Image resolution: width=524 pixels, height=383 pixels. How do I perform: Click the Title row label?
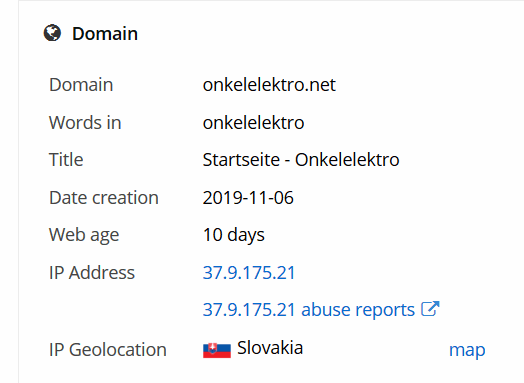click(66, 159)
